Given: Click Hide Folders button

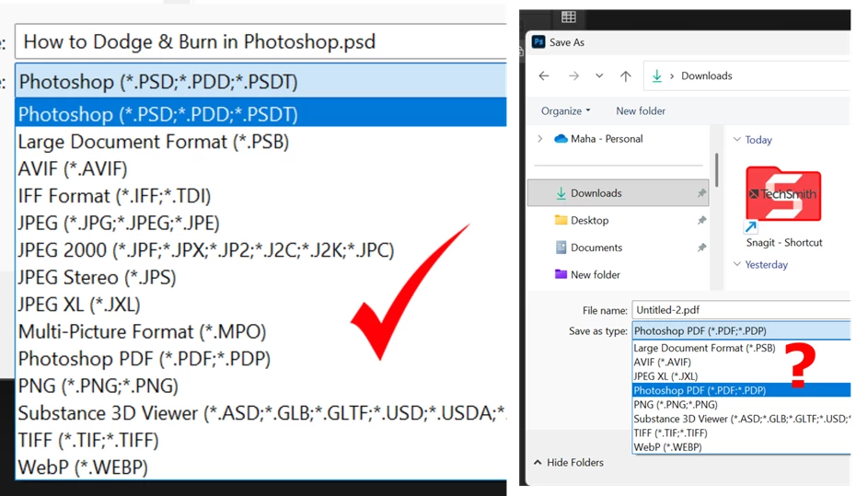Looking at the screenshot, I should coord(569,462).
